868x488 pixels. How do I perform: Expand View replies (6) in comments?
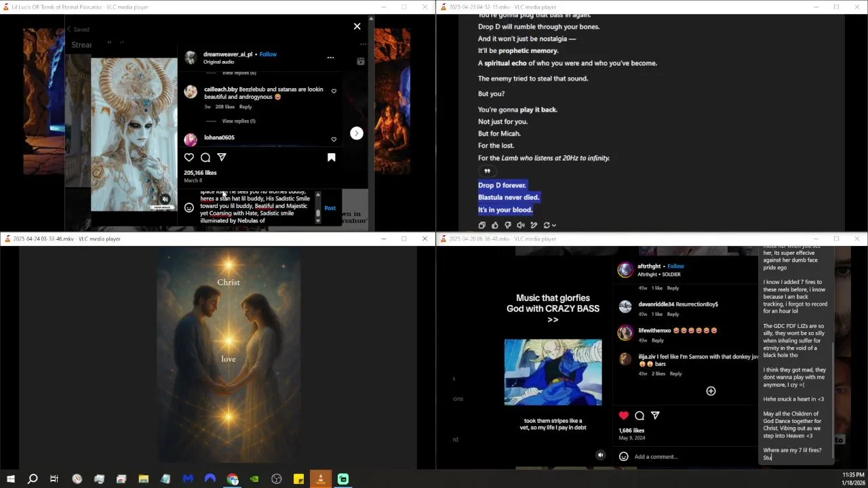[x=239, y=73]
